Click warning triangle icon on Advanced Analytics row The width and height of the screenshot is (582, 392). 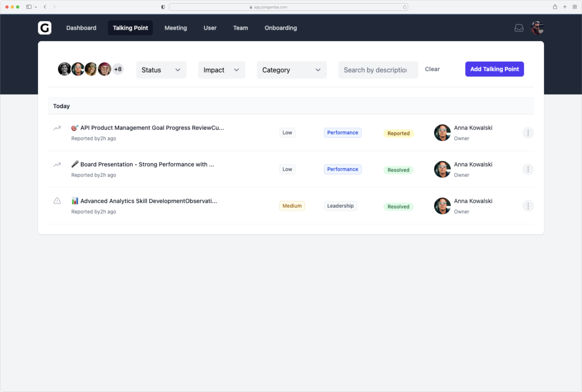(57, 201)
